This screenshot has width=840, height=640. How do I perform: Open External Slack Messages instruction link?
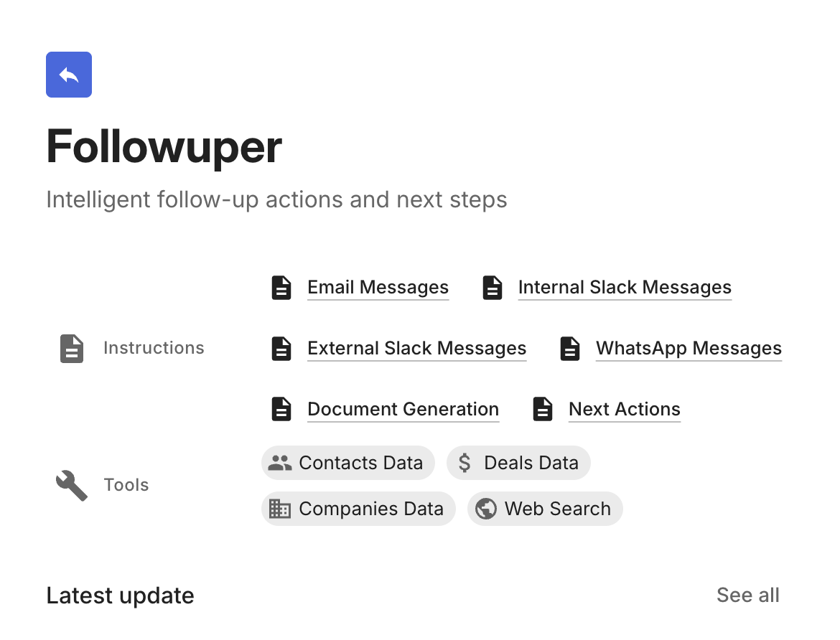416,349
